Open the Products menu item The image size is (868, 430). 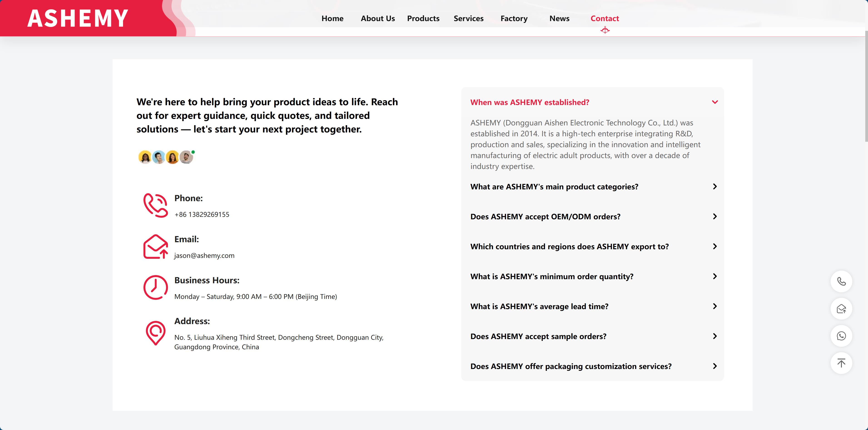pyautogui.click(x=423, y=19)
